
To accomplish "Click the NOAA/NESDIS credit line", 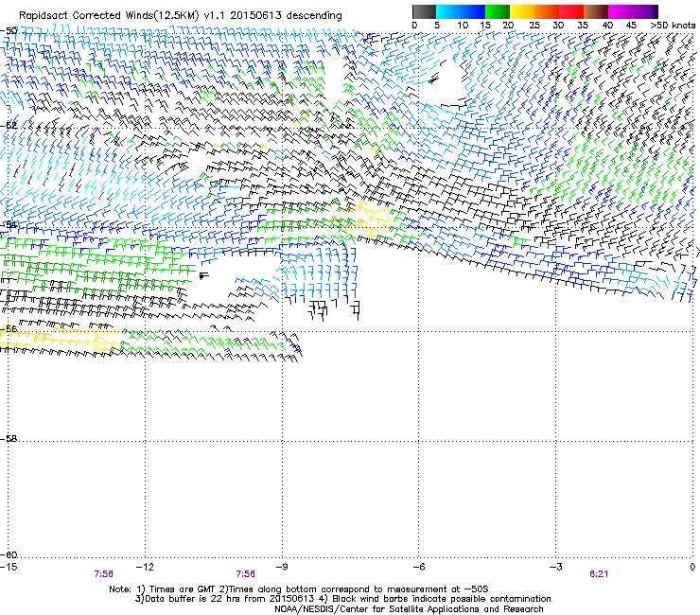I will [409, 609].
